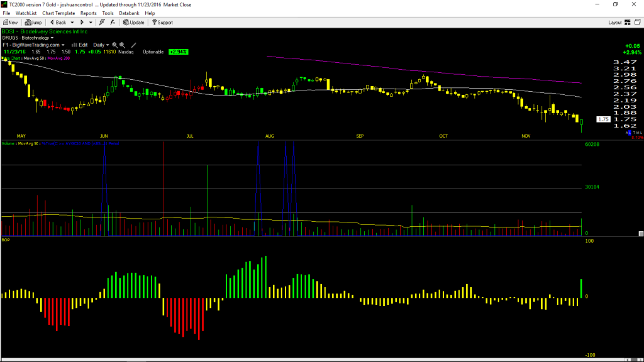Go Back to the previous symbol
Image resolution: width=644 pixels, height=362 pixels.
pyautogui.click(x=58, y=23)
